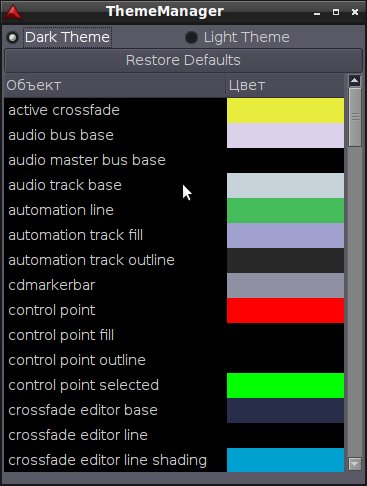Open the crossfade editor line shading swatch
This screenshot has height=486, width=367.
285,460
